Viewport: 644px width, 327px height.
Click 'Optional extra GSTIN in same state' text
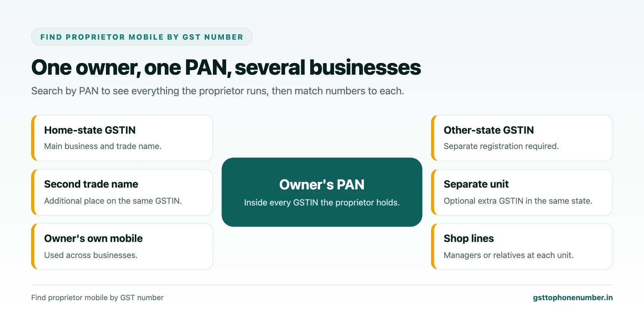pos(518,201)
